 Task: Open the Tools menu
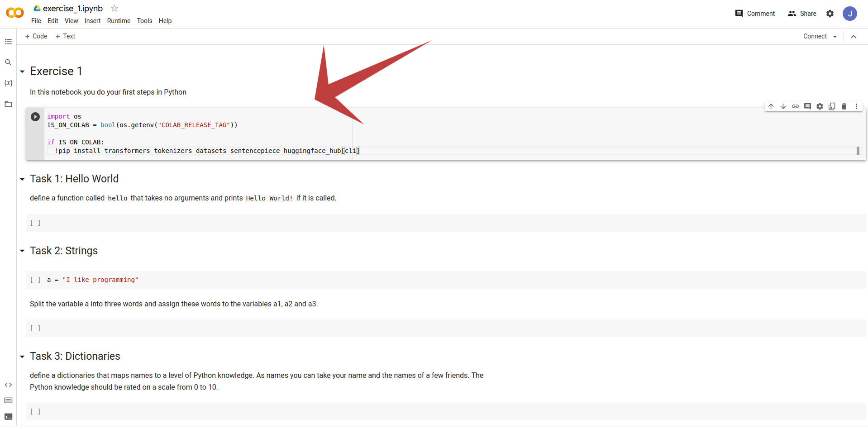[x=145, y=21]
